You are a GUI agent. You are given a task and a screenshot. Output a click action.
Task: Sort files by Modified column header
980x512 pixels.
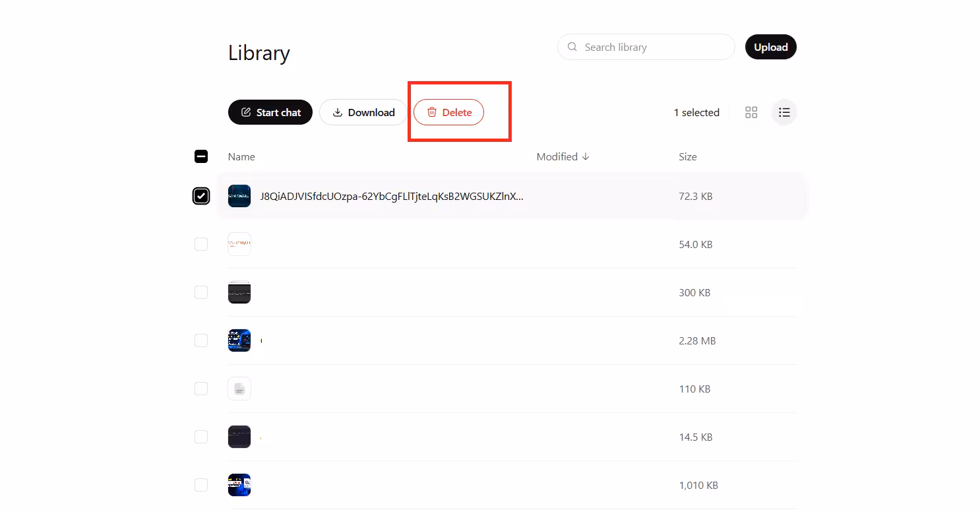point(557,156)
